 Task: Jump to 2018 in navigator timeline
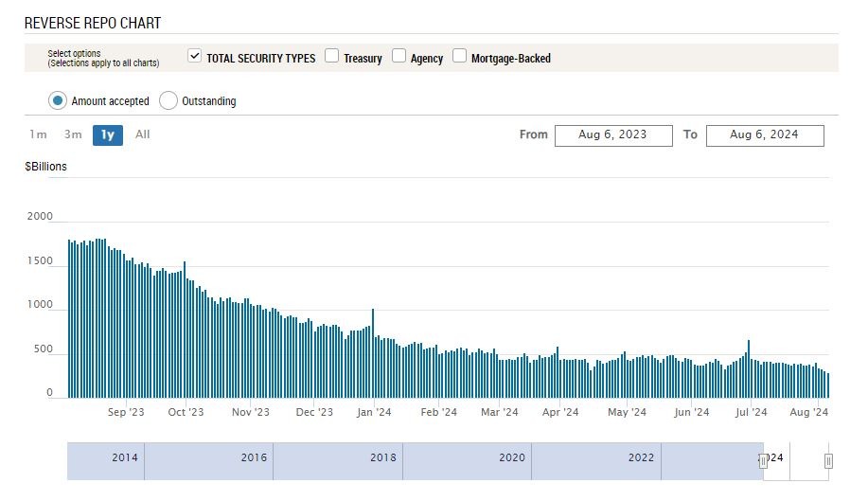coord(382,458)
